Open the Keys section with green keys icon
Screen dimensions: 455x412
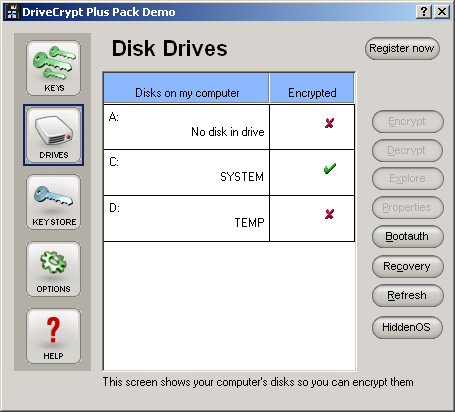(53, 68)
